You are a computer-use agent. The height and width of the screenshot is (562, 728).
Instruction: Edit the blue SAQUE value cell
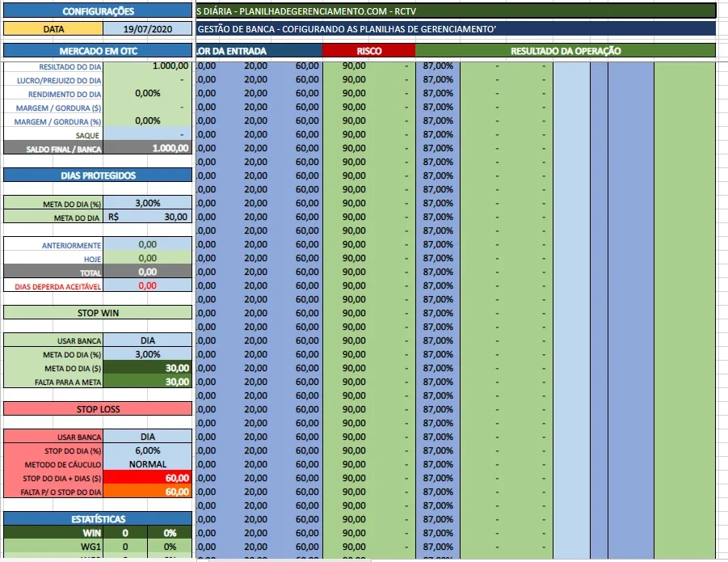coord(148,135)
